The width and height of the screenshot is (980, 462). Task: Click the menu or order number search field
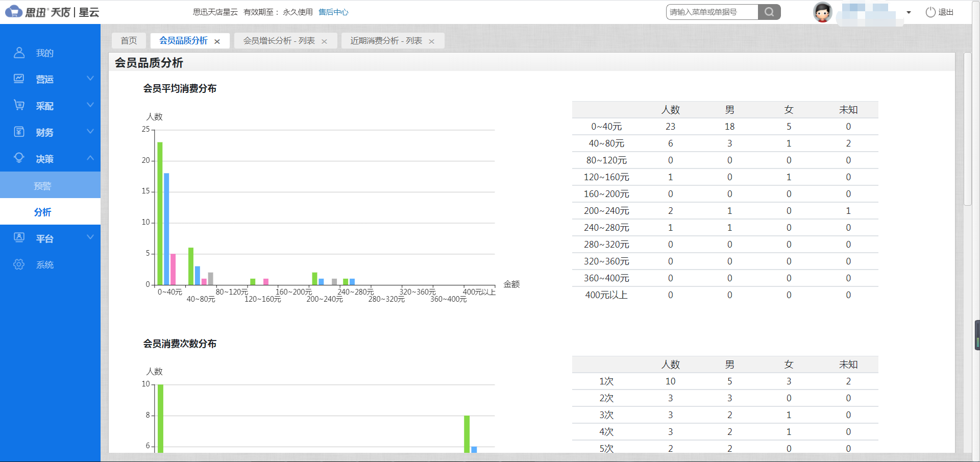point(712,12)
